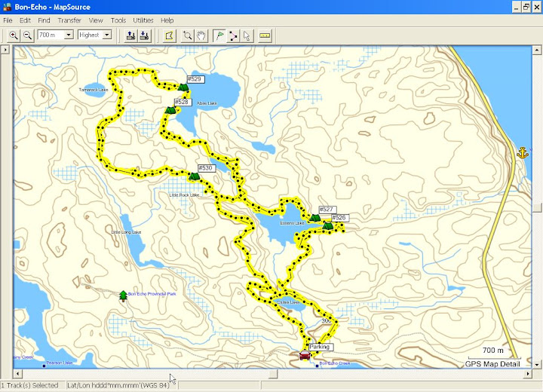
Task: Open the Utilities menu
Action: (x=143, y=20)
